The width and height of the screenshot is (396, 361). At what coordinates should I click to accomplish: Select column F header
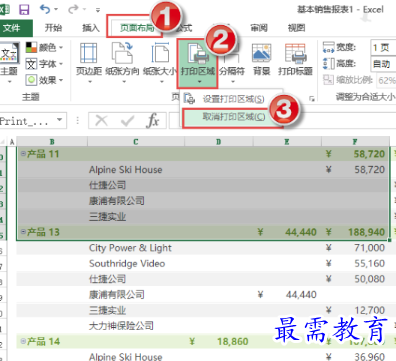pyautogui.click(x=355, y=142)
